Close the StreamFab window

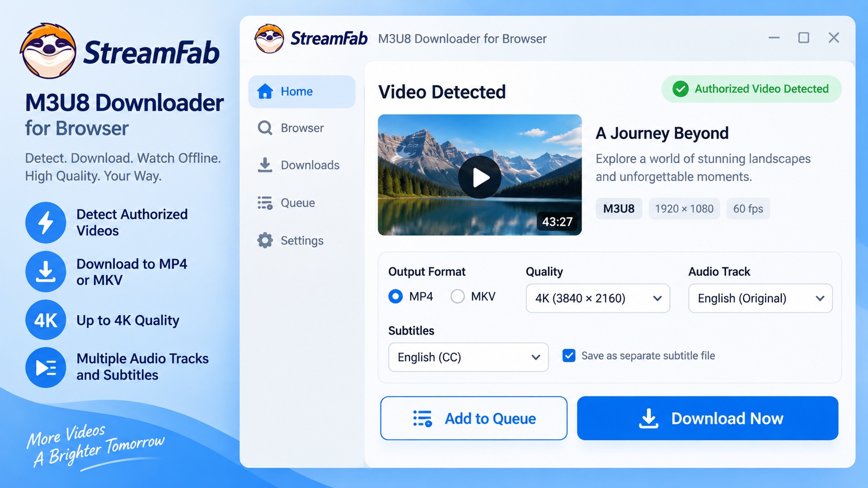point(834,38)
